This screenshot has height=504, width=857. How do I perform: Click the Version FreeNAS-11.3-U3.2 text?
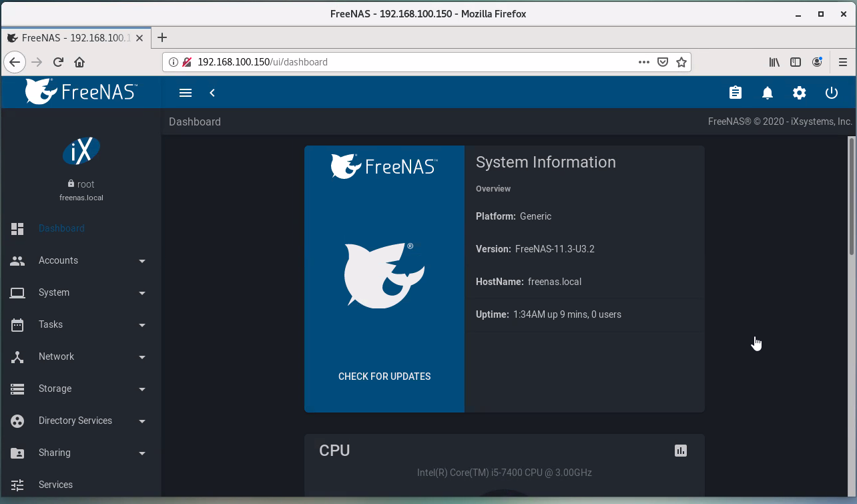[x=535, y=249]
